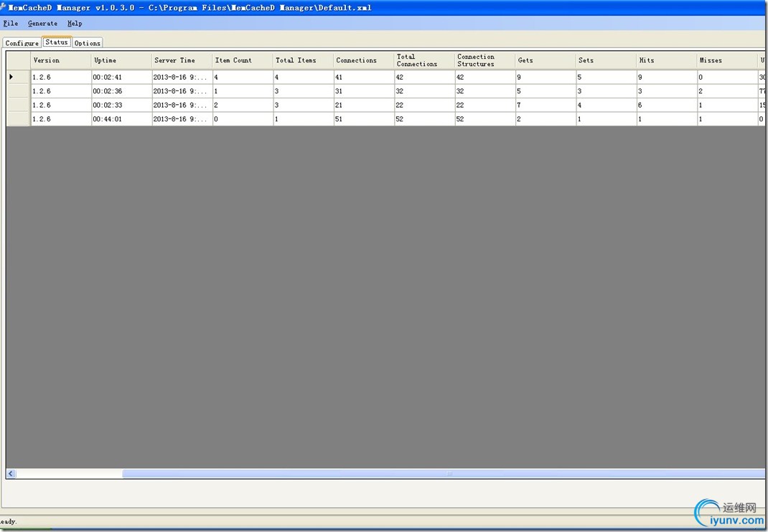Click the Total Connections column header
Screen dimensions: 768x532
(424, 60)
